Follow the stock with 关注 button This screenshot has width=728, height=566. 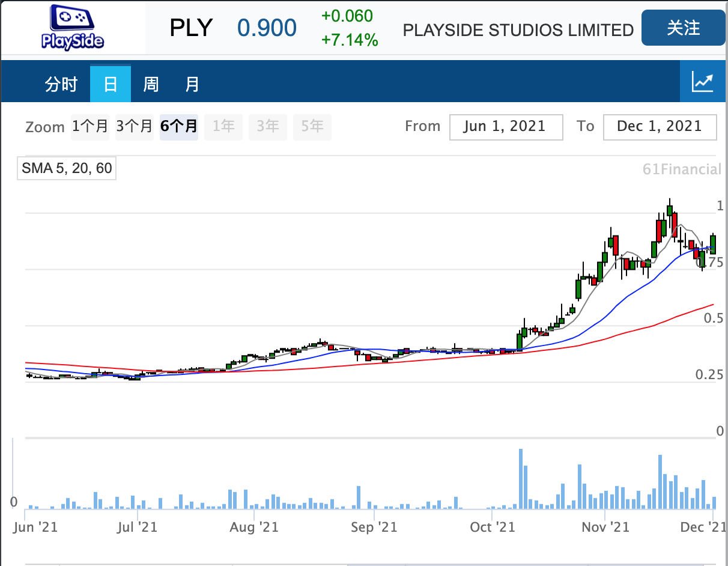(x=684, y=28)
